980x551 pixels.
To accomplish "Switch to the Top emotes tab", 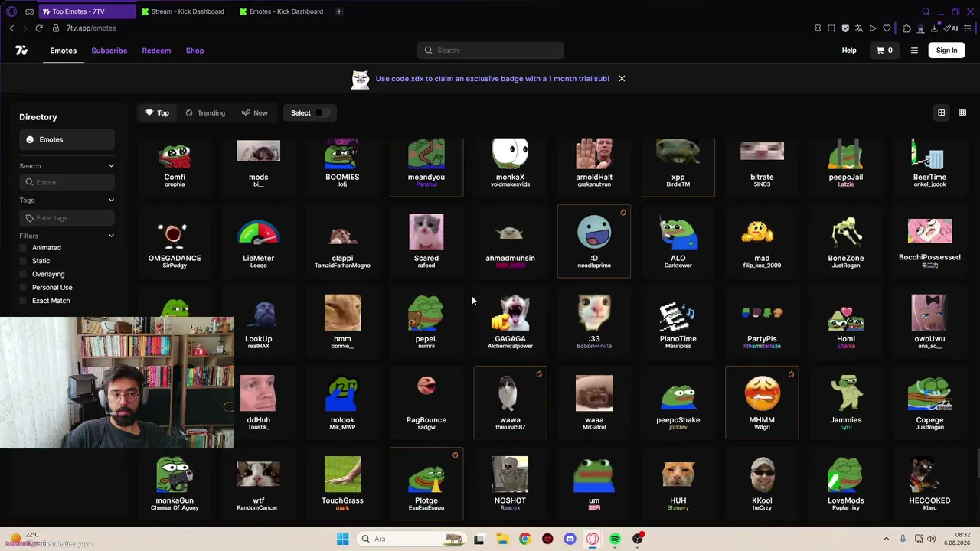I will (157, 113).
